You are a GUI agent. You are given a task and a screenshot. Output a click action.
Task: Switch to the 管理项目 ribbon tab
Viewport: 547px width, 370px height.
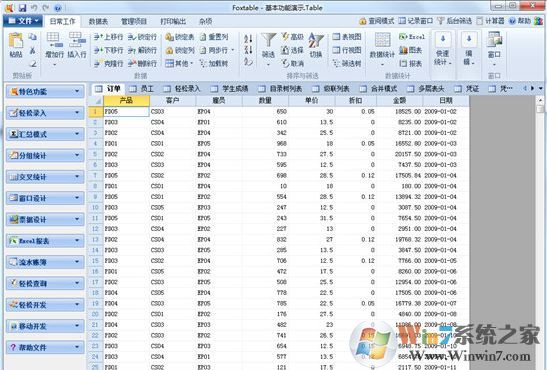tap(134, 22)
